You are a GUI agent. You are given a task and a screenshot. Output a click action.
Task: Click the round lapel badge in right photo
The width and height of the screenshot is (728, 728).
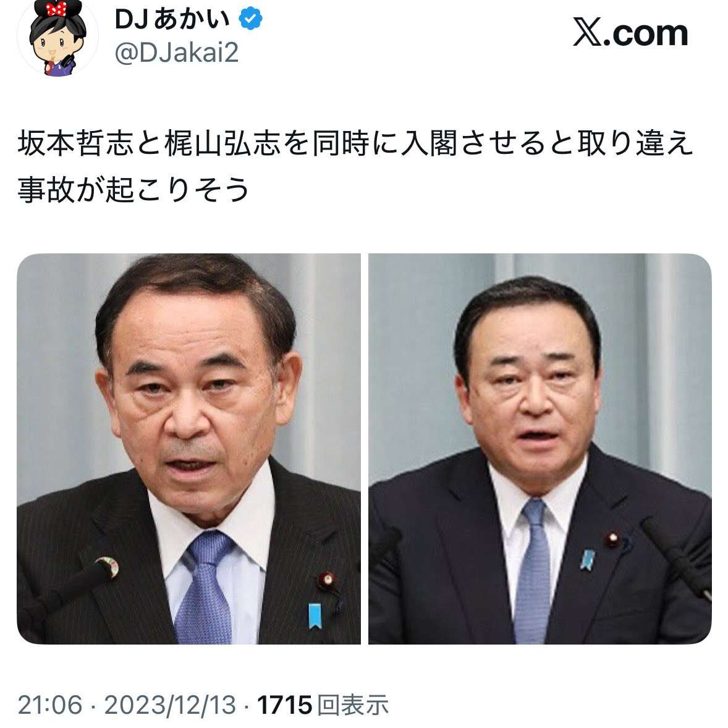click(x=612, y=540)
